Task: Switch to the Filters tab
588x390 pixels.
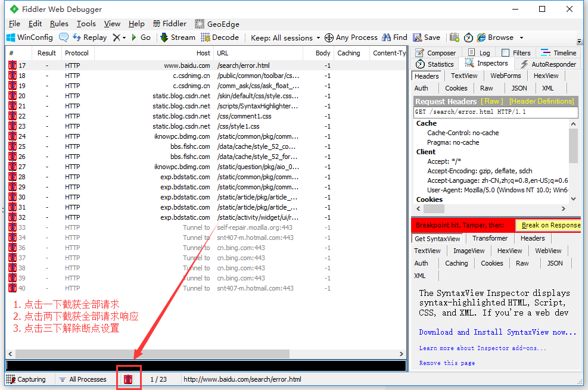Action: 517,53
